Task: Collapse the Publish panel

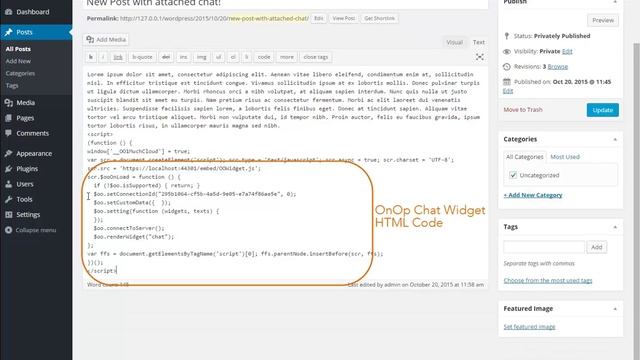Action: click(615, 2)
